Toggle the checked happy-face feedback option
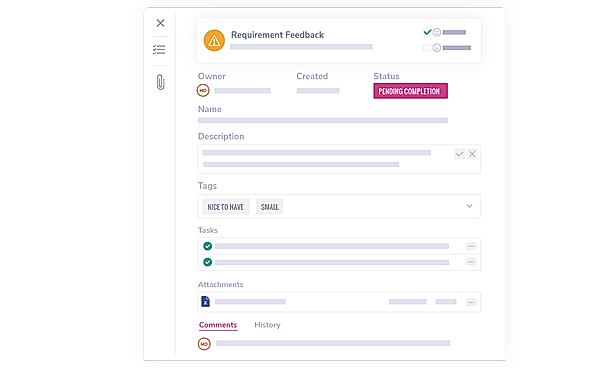 pos(427,32)
